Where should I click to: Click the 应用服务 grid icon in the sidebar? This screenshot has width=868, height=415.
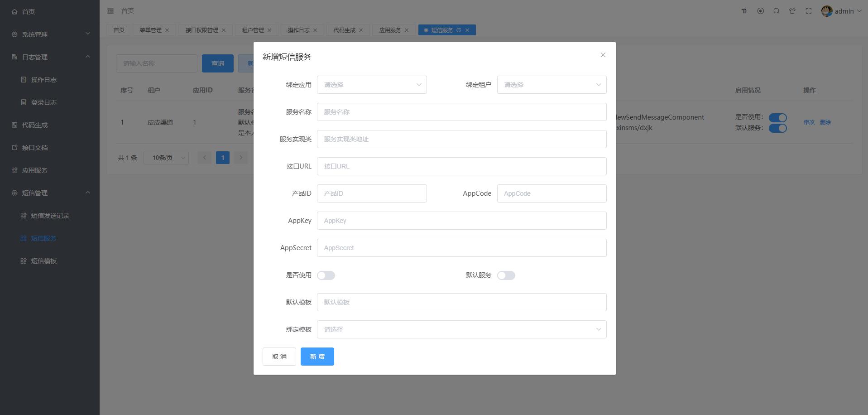coord(14,170)
